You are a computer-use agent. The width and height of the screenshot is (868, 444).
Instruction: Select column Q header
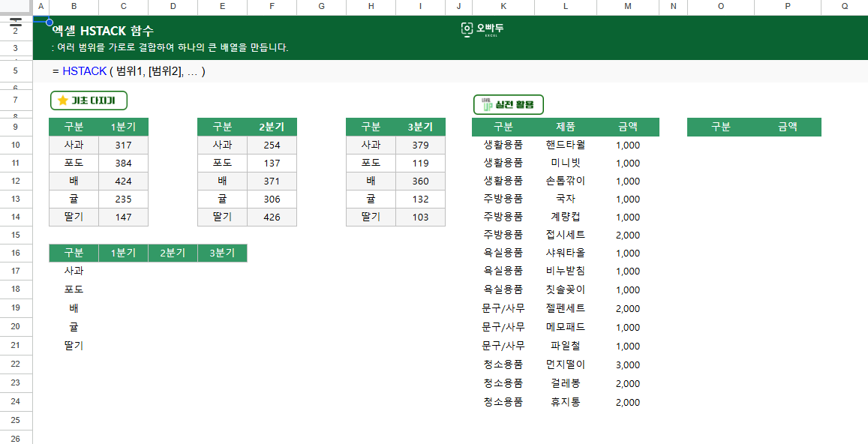[845, 7]
